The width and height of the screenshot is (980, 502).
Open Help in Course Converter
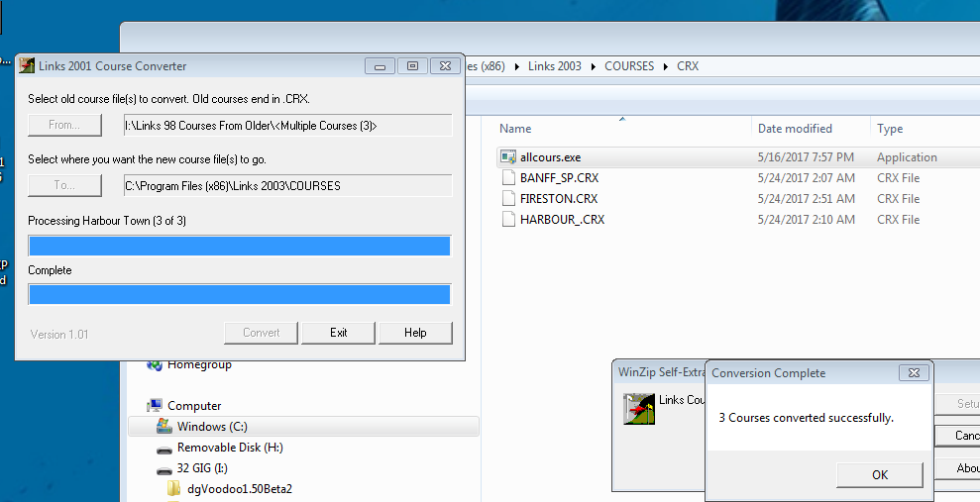point(415,333)
